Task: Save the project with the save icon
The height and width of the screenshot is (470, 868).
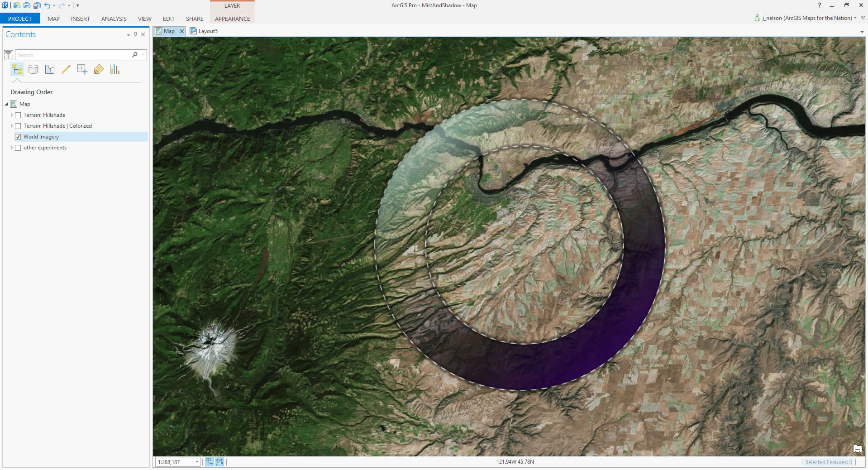Action: (37, 5)
